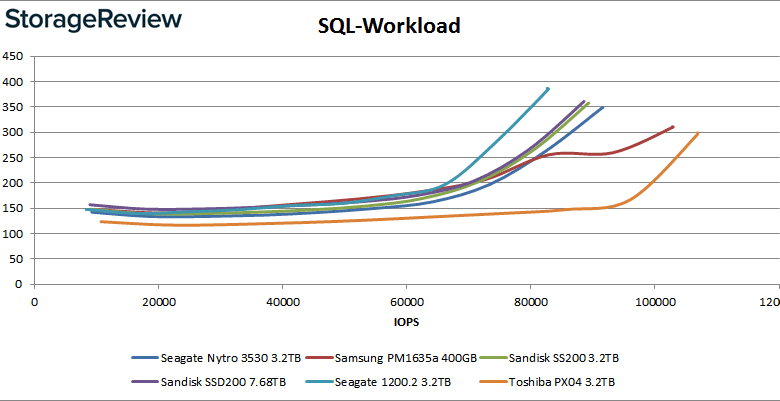The height and width of the screenshot is (401, 780).
Task: Click the 200 y-axis label
Action: pyautogui.click(x=12, y=183)
